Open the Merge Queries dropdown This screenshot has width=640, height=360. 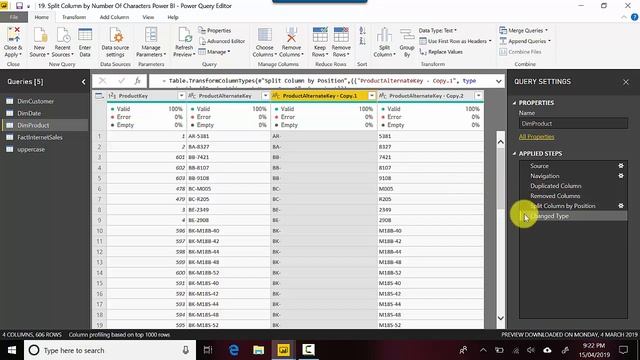pyautogui.click(x=524, y=31)
